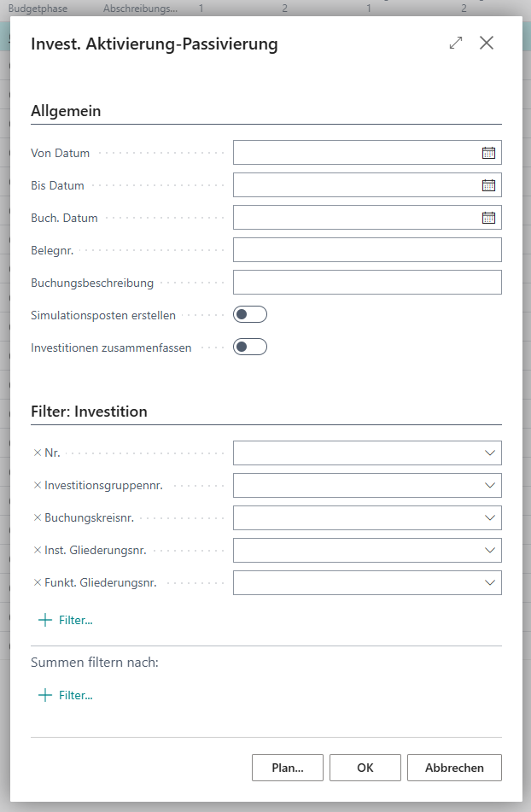Remove the Investitionsgruppennr. filter via X icon

pos(38,485)
